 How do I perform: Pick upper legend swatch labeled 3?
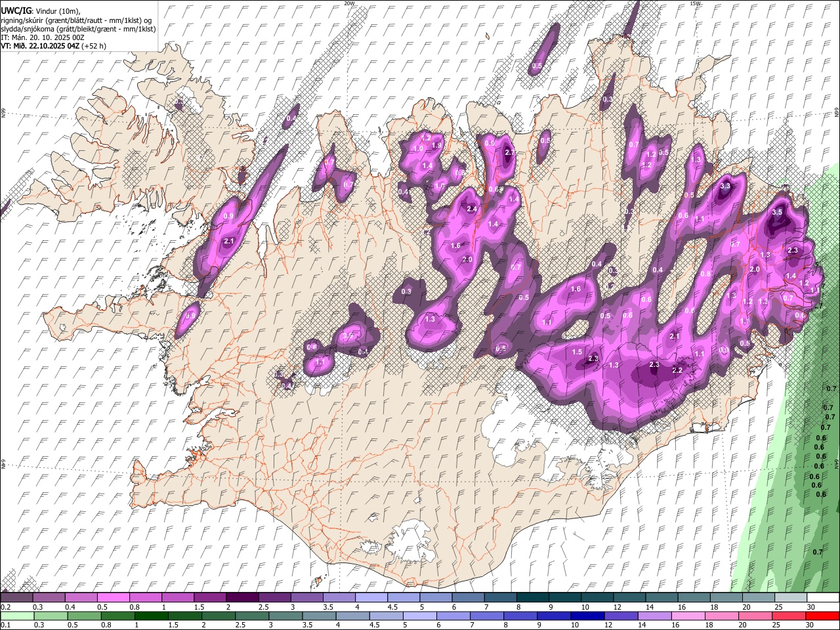tap(307, 597)
